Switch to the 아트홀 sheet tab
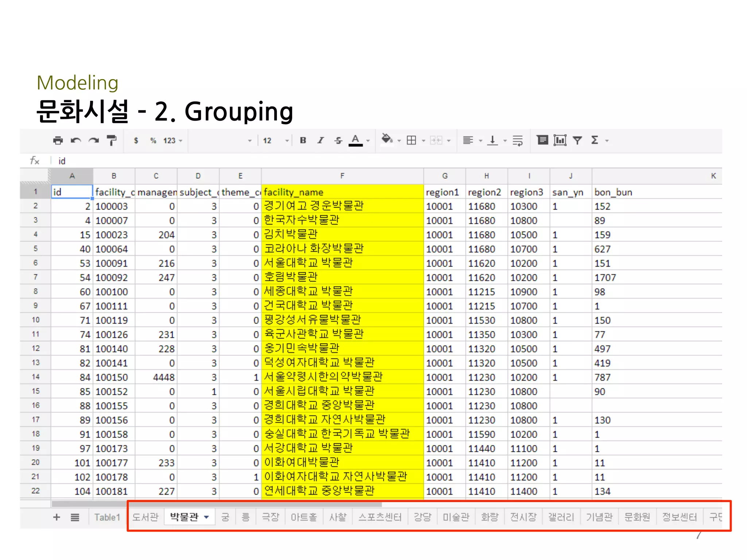Image resolution: width=747 pixels, height=560 pixels. pos(303,517)
